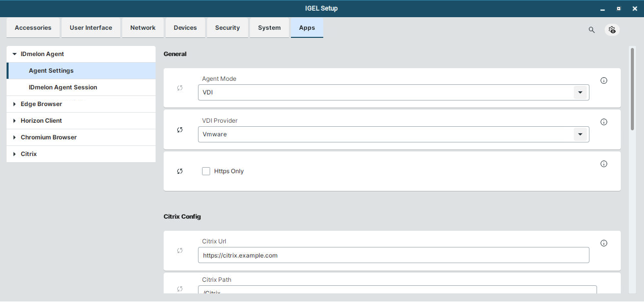Expand the Edge Browser node
This screenshot has height=303, width=644.
[15, 104]
